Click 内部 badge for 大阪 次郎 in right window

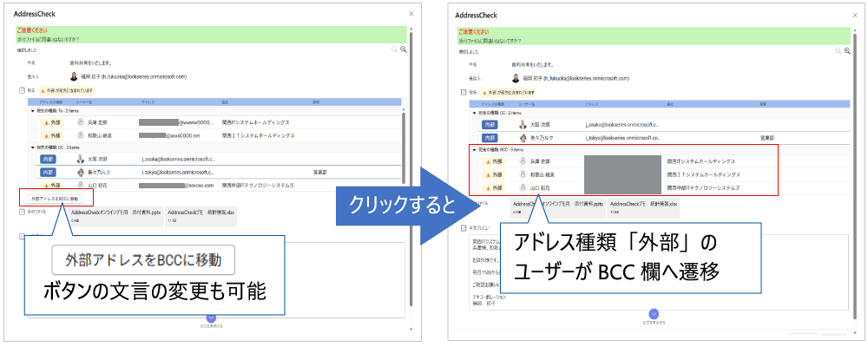[x=490, y=124]
